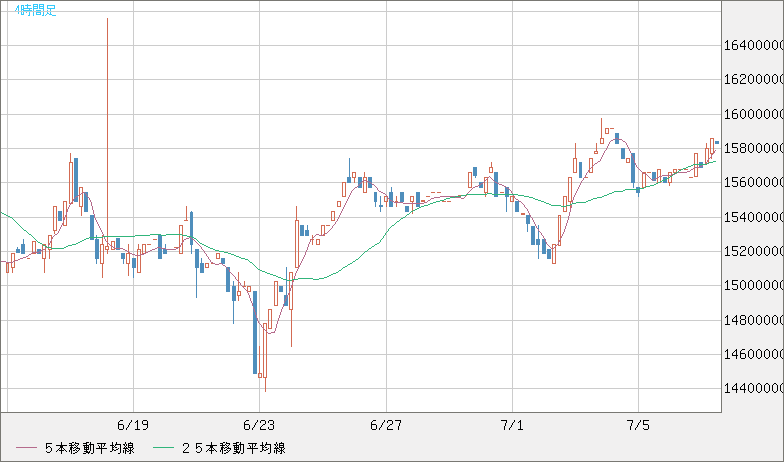Image resolution: width=784 pixels, height=462 pixels.
Task: Click the 16400000 price axis label
Action: (x=754, y=46)
